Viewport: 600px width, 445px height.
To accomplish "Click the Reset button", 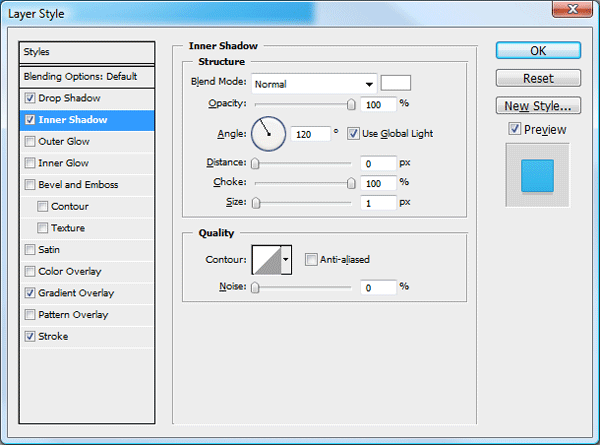I will point(538,78).
